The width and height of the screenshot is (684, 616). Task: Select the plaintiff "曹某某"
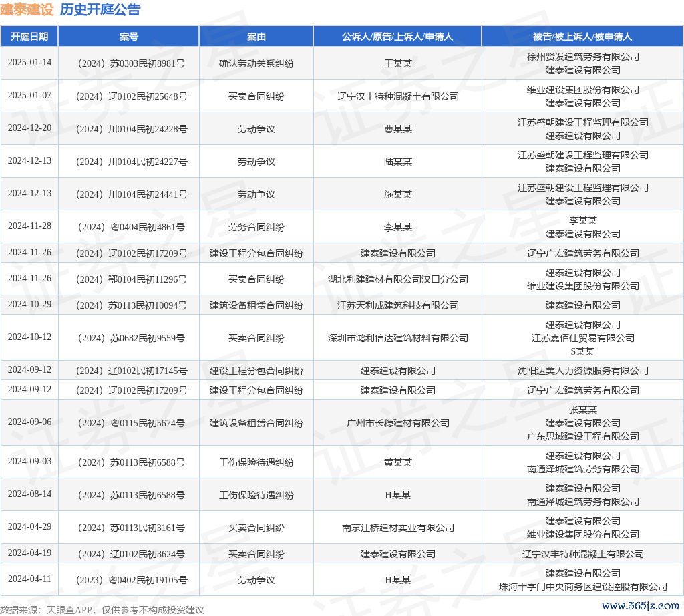[398, 129]
